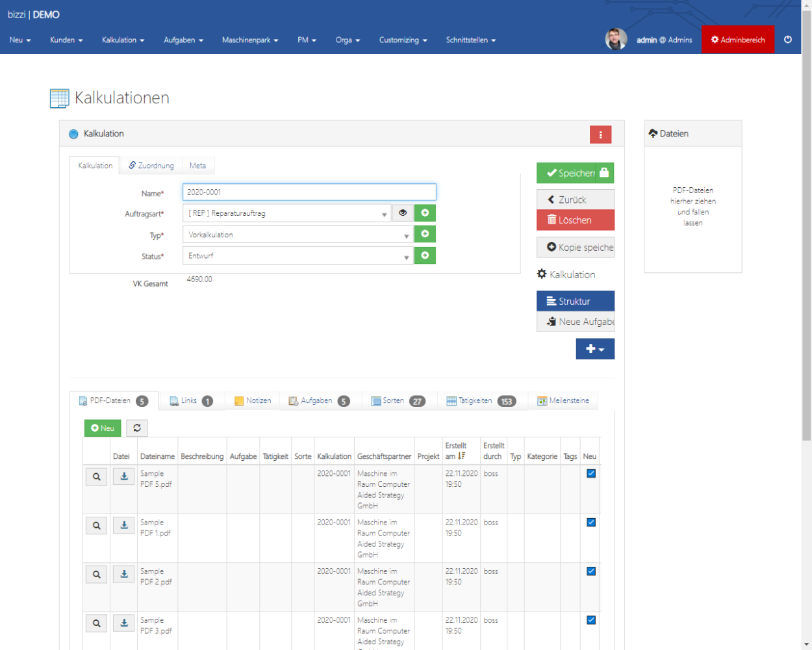Preview Sample PDF 1.pdf with magnifier
812x650 pixels.
[97, 526]
